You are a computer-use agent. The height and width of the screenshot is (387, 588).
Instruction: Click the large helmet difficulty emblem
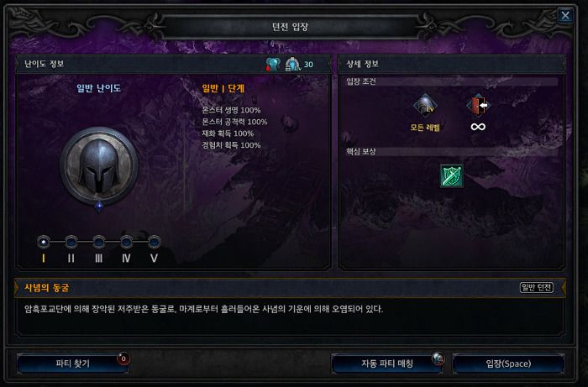(99, 165)
